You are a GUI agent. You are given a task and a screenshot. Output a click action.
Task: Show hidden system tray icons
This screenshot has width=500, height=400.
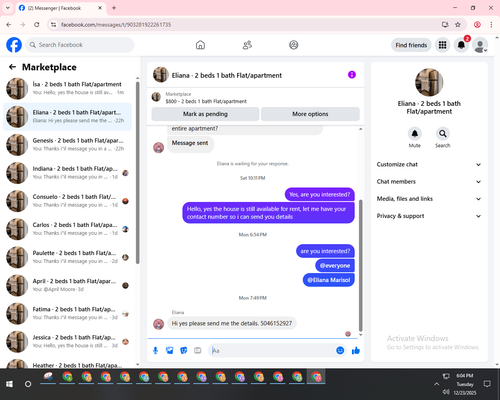[436, 384]
